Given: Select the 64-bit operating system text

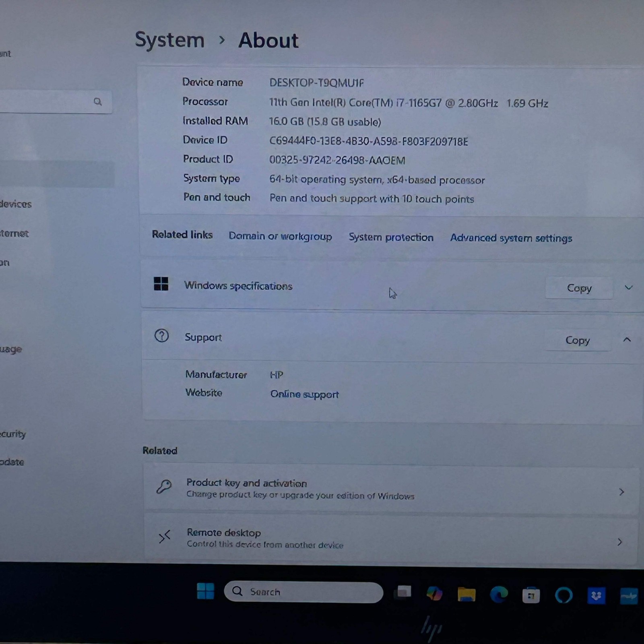Looking at the screenshot, I should coord(377,180).
